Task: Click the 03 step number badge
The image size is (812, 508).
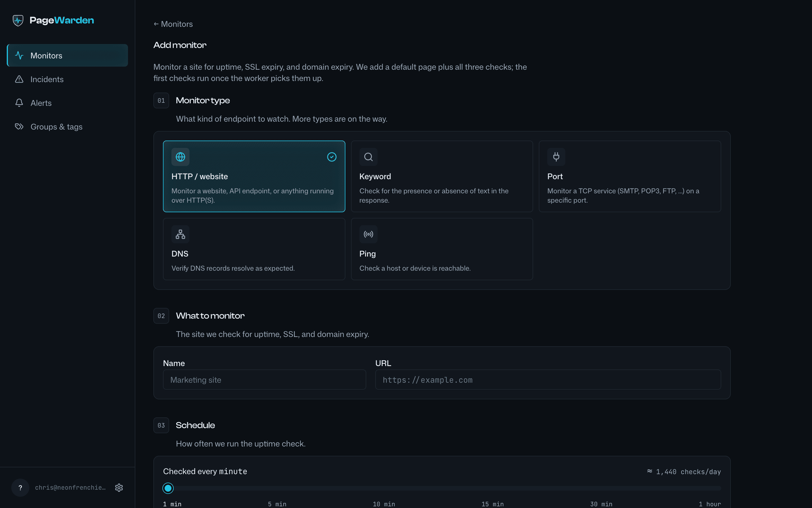Action: (x=161, y=425)
